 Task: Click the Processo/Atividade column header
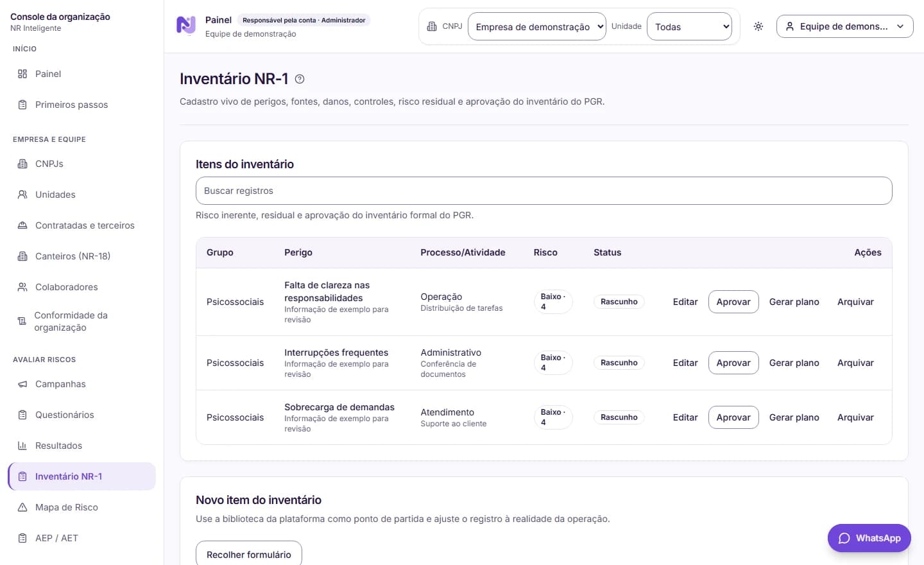coord(463,252)
